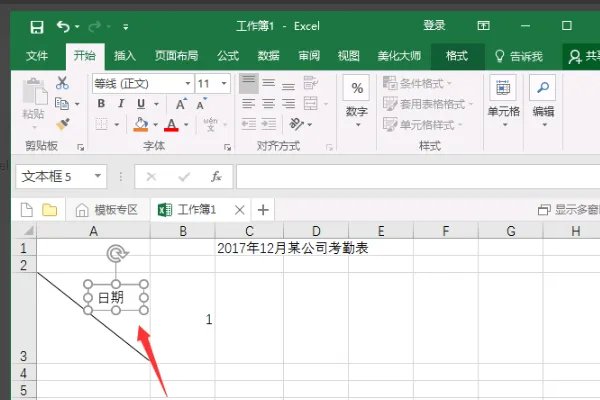Click the 粘贴 paste button
This screenshot has width=600, height=400.
click(x=34, y=100)
